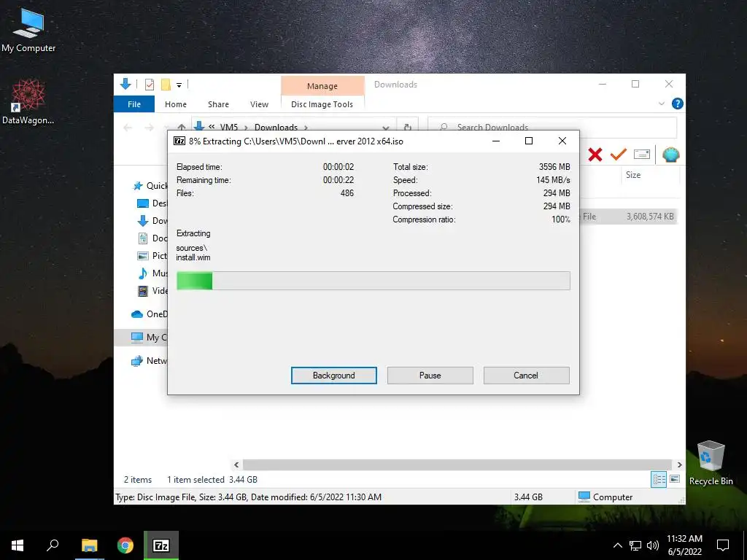This screenshot has width=747, height=560.
Task: Open the Recycle Bin
Action: click(711, 463)
